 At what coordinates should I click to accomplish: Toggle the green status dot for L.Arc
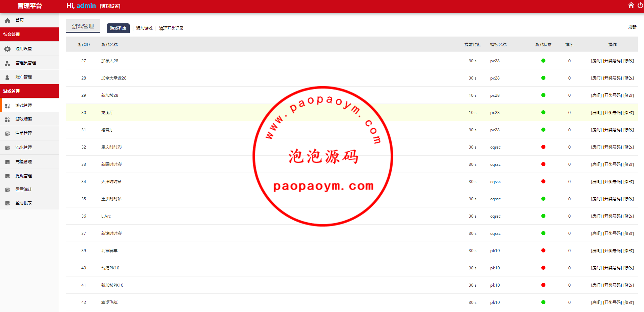tap(543, 216)
